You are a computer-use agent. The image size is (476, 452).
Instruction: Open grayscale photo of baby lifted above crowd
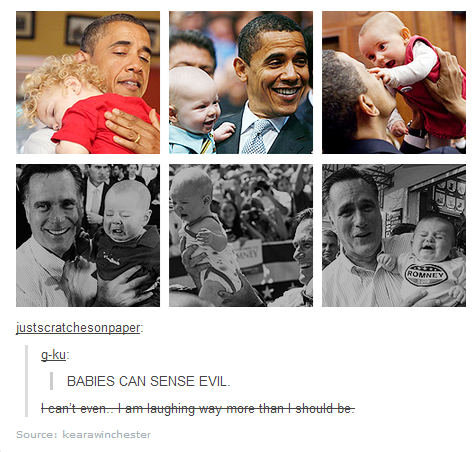pyautogui.click(x=241, y=235)
